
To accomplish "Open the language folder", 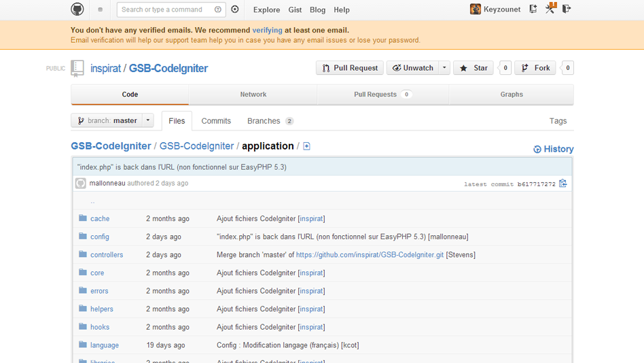I will click(x=105, y=345).
